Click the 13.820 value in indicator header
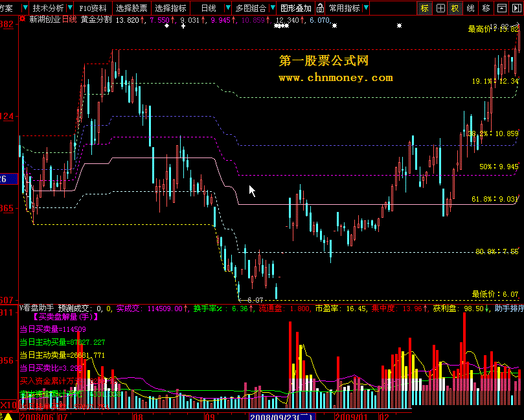This screenshot has width=524, height=420. [x=128, y=20]
